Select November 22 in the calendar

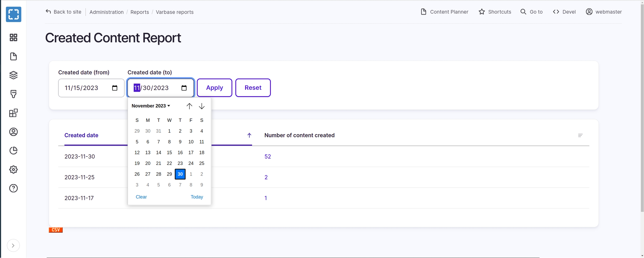(169, 163)
